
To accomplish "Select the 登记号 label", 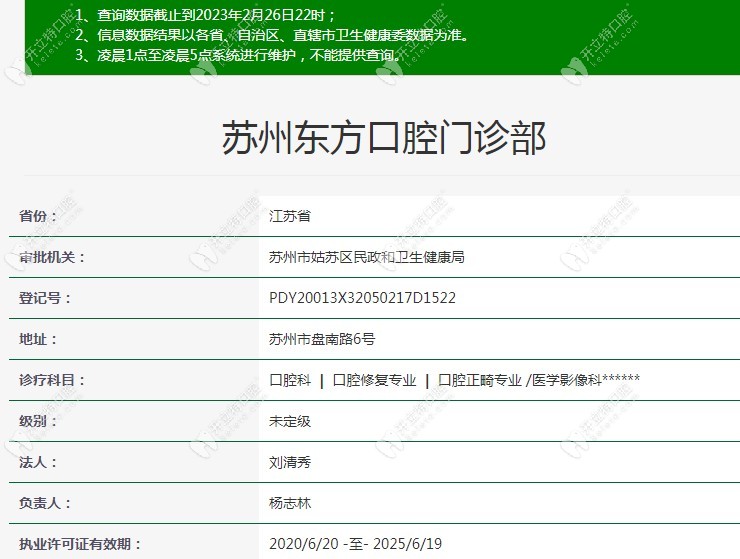I will click(x=45, y=298).
